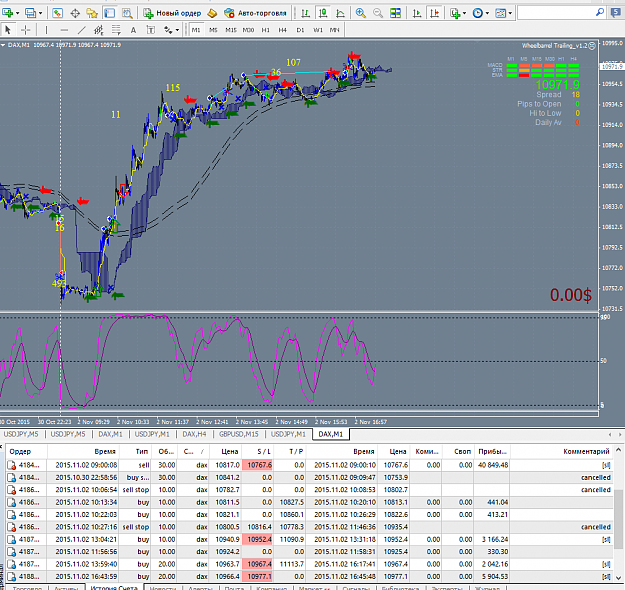Open the DAX,H4 chart tab

point(195,434)
